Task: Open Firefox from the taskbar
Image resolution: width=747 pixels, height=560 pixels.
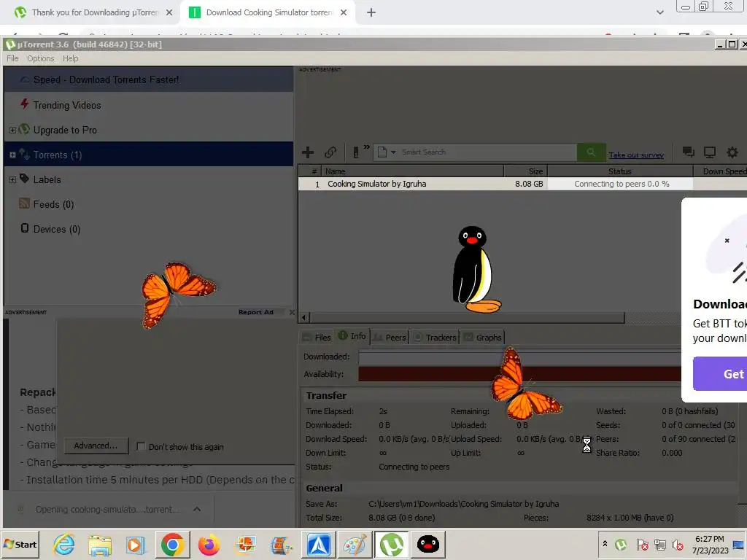Action: pyautogui.click(x=209, y=545)
